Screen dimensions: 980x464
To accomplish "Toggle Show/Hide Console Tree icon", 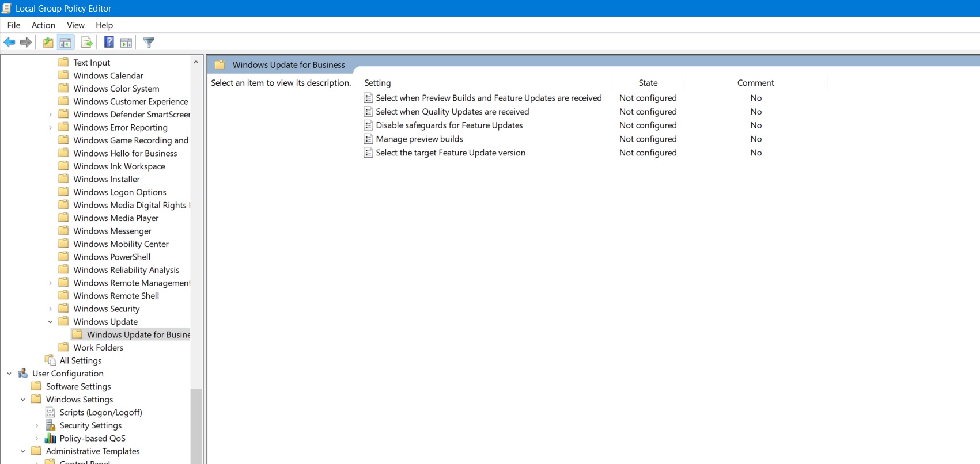I will click(66, 42).
